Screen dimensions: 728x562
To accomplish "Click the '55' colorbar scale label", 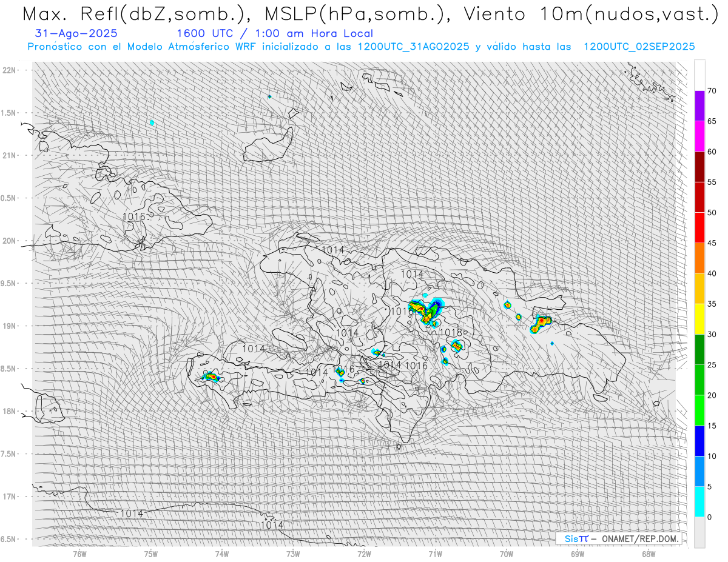I will [x=712, y=182].
